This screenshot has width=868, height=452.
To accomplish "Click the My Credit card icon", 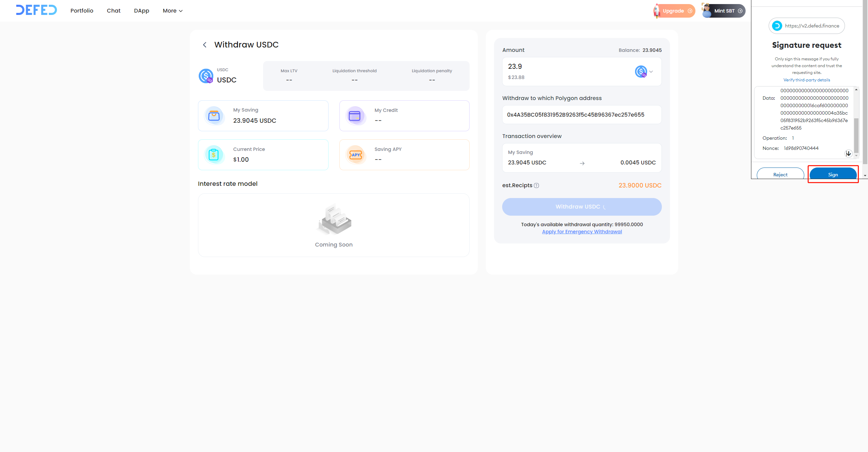I will click(x=355, y=116).
